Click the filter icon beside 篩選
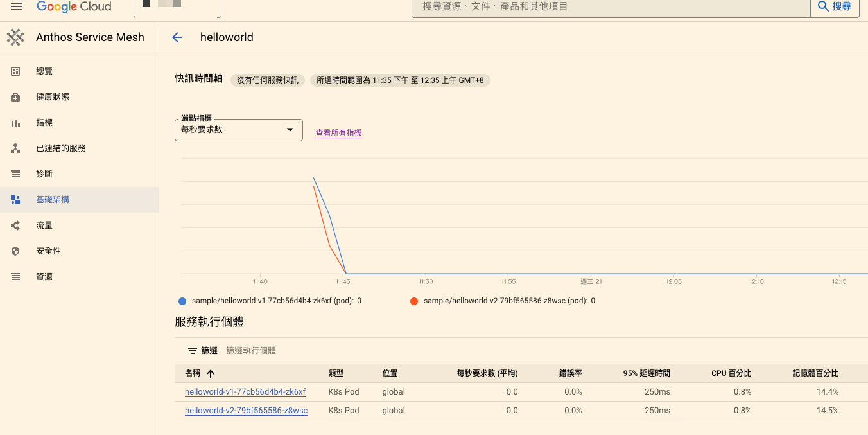This screenshot has width=868, height=435. click(192, 351)
